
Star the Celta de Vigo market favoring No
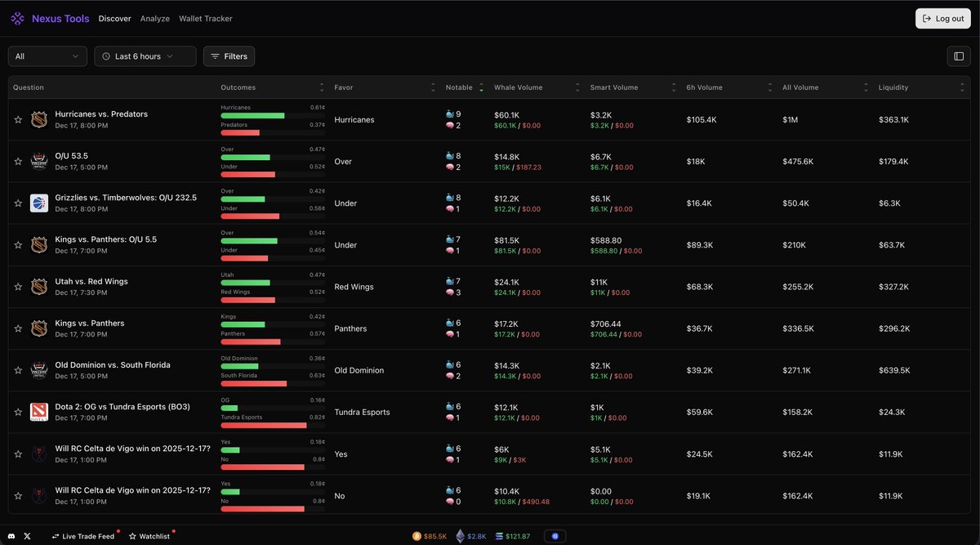18,496
